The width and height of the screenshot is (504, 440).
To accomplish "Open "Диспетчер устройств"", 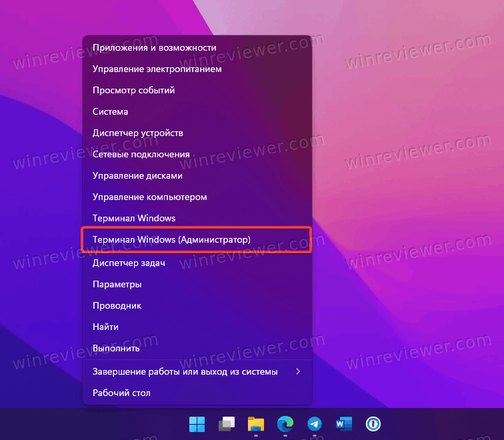I will [197, 133].
